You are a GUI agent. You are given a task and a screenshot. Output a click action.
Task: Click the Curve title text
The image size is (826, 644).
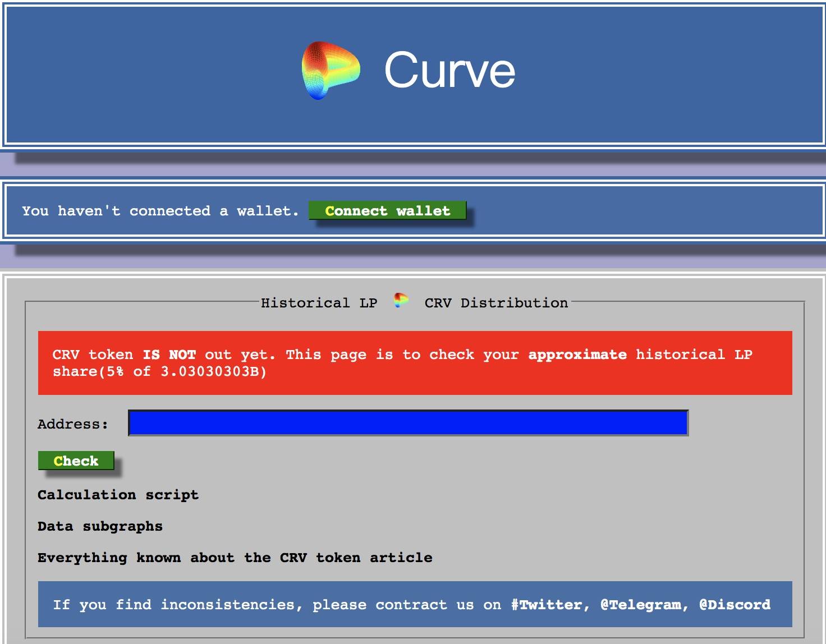click(x=449, y=70)
